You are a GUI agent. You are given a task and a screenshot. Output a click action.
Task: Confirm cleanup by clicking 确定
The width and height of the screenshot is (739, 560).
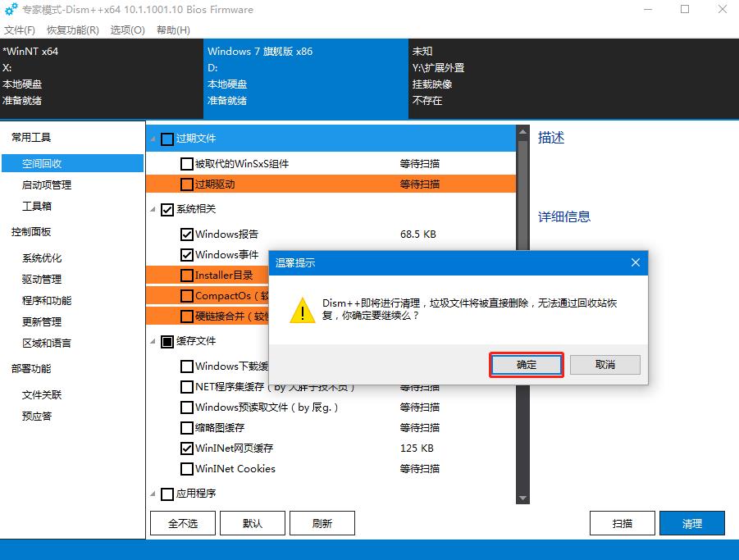click(x=526, y=364)
